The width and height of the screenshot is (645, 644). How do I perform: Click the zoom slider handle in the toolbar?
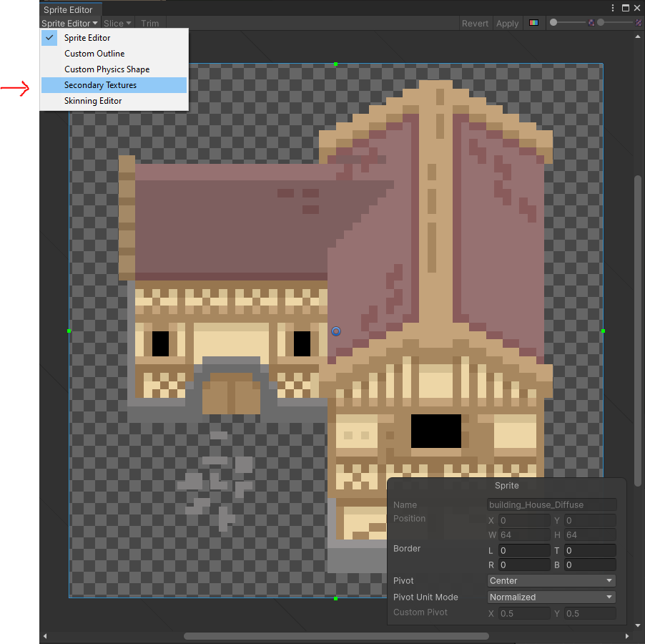click(x=553, y=23)
